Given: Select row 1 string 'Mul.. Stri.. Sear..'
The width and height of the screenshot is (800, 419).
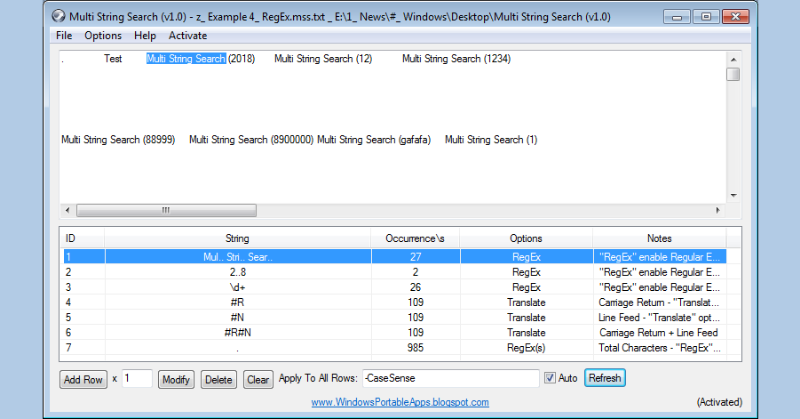Looking at the screenshot, I should tap(238, 257).
